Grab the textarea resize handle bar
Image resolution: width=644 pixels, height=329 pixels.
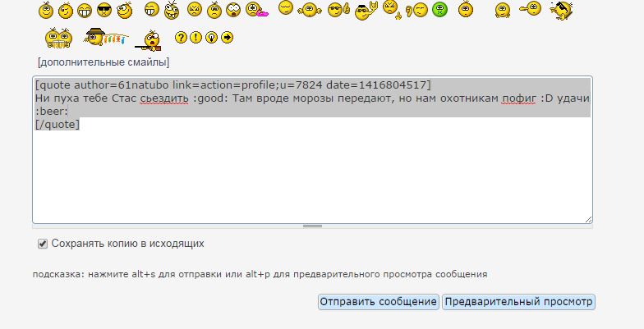click(312, 226)
